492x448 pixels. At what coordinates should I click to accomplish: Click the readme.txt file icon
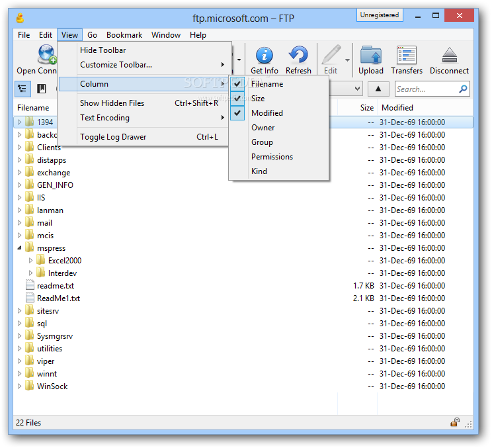coord(30,285)
